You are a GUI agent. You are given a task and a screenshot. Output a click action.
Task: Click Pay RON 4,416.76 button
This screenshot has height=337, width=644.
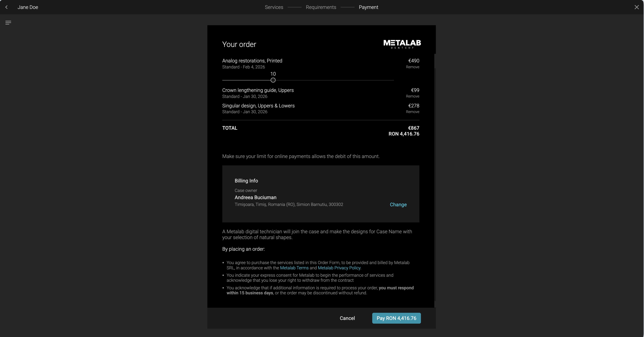coord(396,318)
